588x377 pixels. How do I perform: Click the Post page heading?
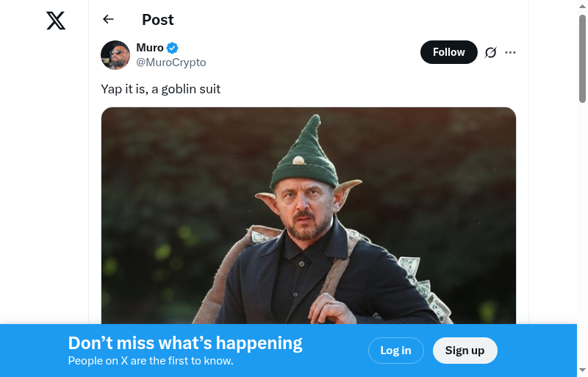click(158, 20)
